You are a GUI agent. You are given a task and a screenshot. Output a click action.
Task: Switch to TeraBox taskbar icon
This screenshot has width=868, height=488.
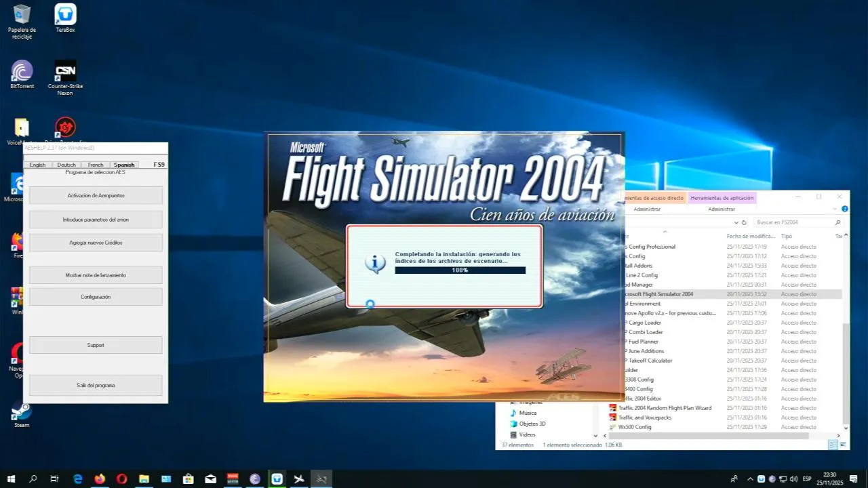(x=277, y=479)
